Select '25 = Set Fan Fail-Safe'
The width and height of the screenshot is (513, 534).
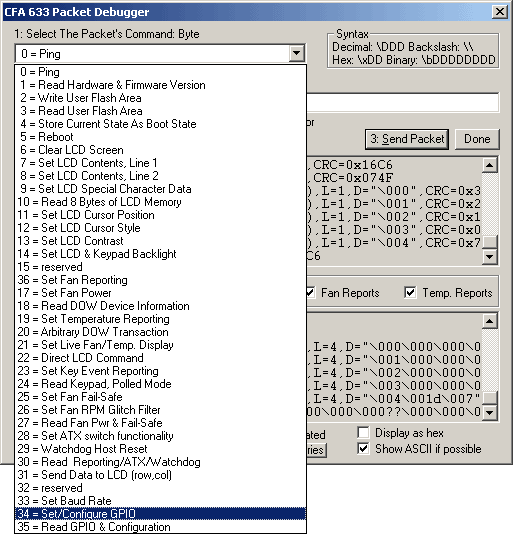160,397
